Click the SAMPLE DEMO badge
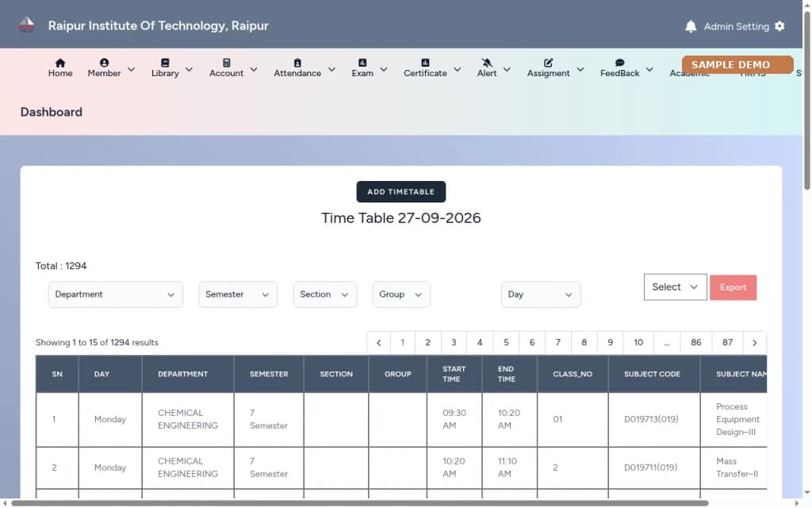 pyautogui.click(x=737, y=65)
